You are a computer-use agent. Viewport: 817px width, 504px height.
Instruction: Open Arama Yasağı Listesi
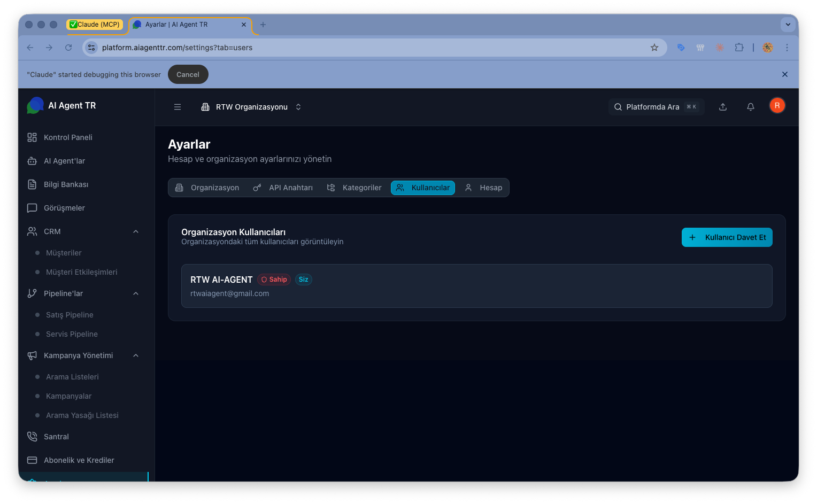click(x=82, y=415)
